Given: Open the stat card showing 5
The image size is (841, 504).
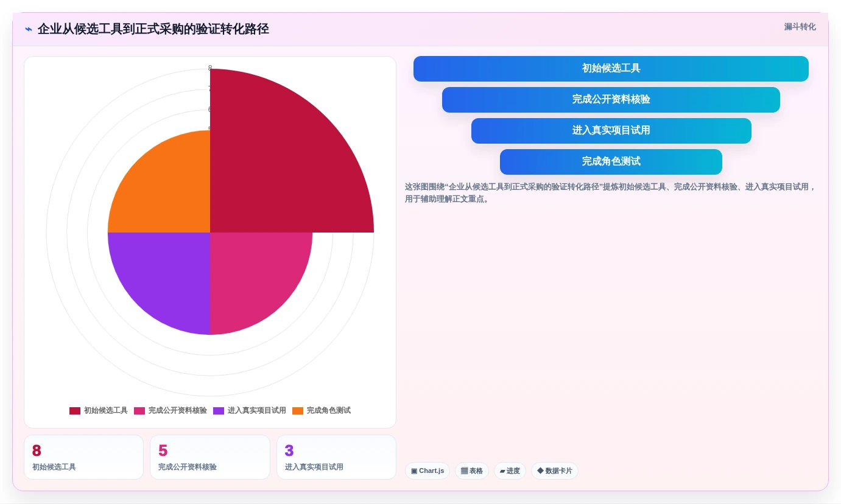Looking at the screenshot, I should click(210, 457).
